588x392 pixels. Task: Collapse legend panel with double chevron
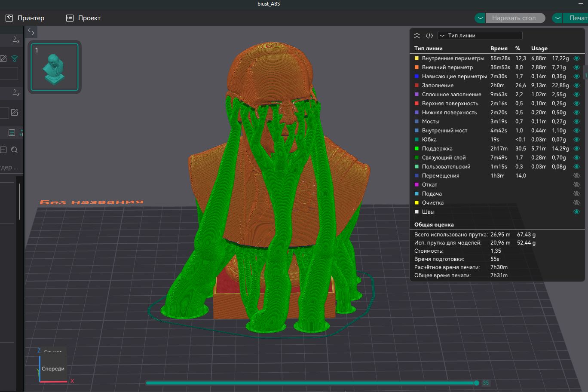point(416,36)
